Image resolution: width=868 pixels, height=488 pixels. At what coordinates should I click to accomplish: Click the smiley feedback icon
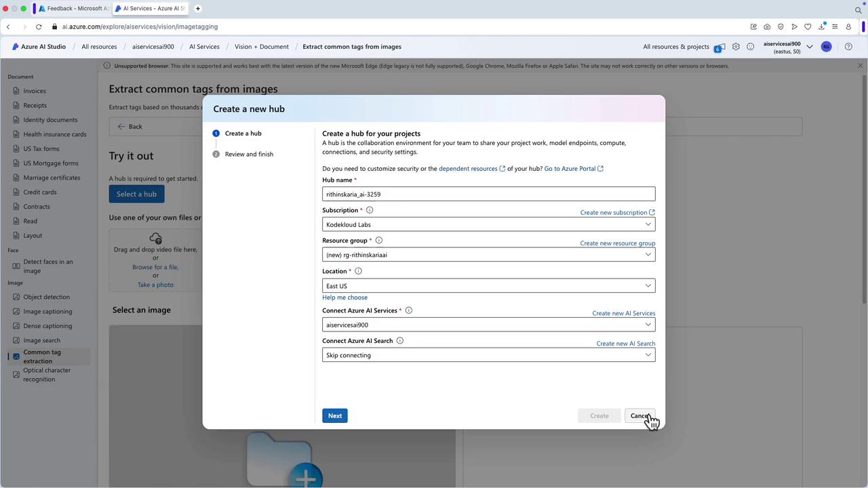pos(751,47)
